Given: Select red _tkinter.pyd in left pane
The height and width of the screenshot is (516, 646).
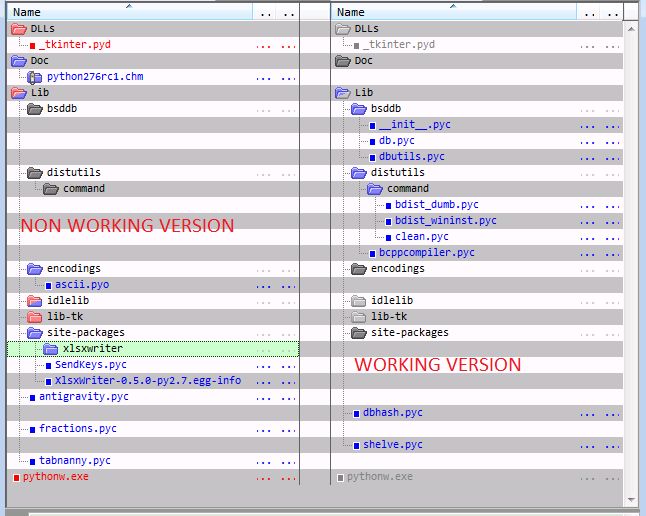Looking at the screenshot, I should coord(75,45).
